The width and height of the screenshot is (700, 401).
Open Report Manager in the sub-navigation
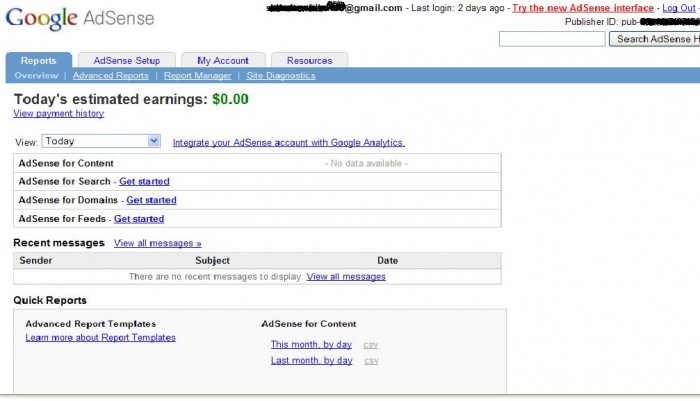click(198, 75)
